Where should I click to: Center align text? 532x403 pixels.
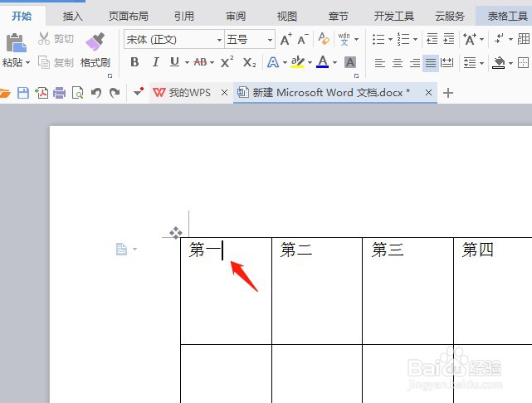click(x=397, y=63)
